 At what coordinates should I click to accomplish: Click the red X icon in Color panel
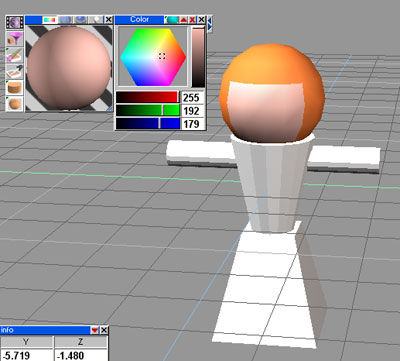coord(192,20)
